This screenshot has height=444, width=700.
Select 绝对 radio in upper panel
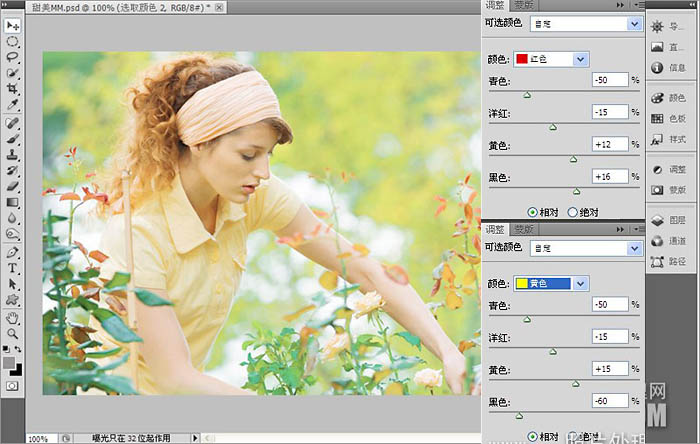[572, 212]
